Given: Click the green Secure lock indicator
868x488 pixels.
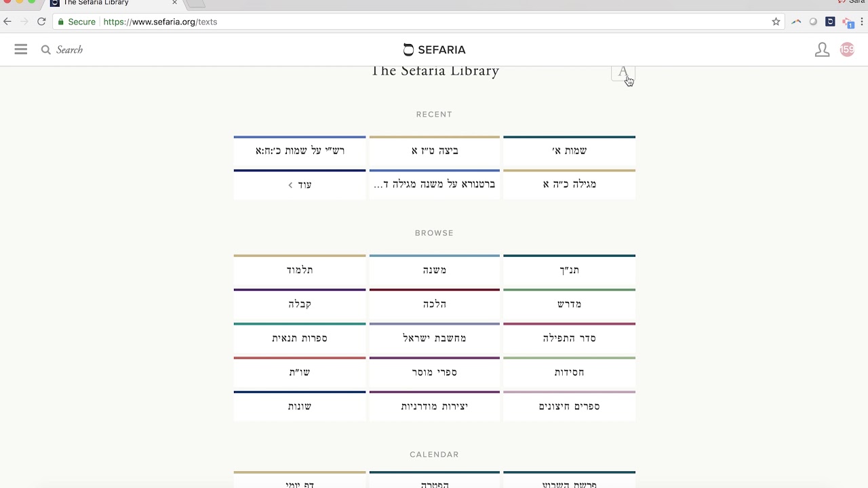Looking at the screenshot, I should pos(76,22).
